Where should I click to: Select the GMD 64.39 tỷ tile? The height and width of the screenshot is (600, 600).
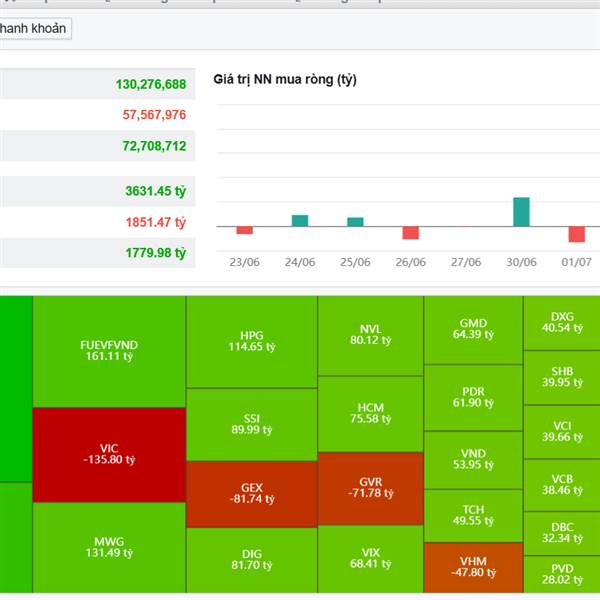coord(473,330)
